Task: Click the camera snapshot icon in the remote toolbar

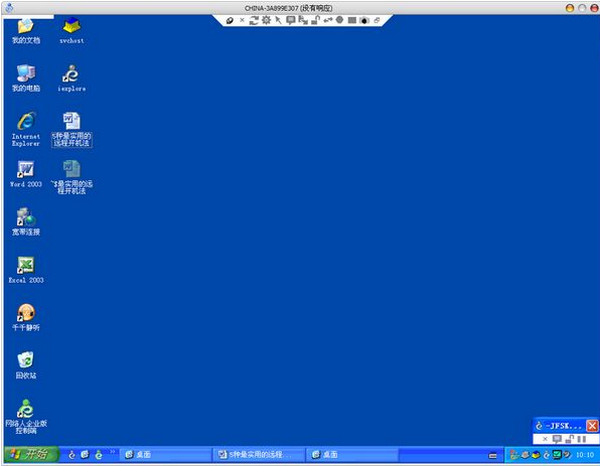Action: (x=364, y=20)
